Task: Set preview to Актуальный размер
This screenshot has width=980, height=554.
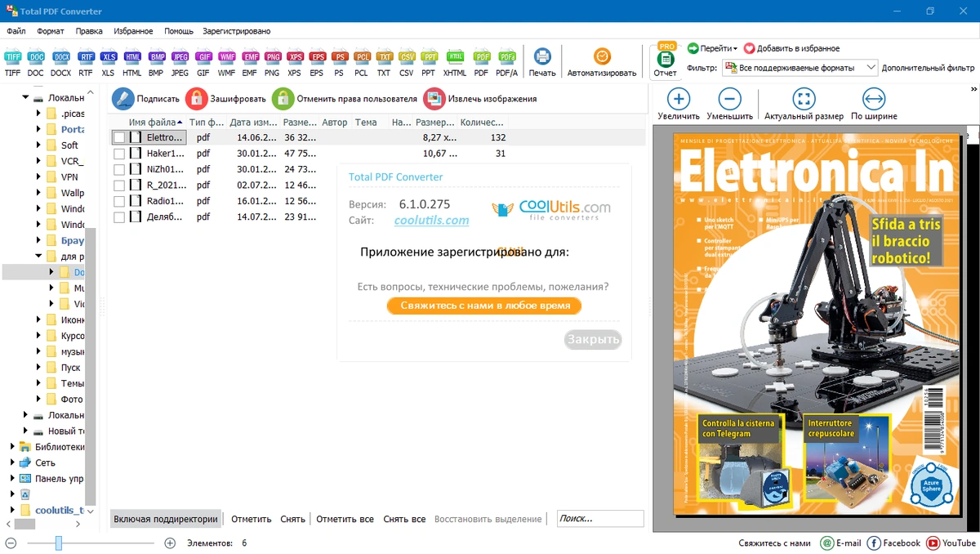Action: pos(804,105)
